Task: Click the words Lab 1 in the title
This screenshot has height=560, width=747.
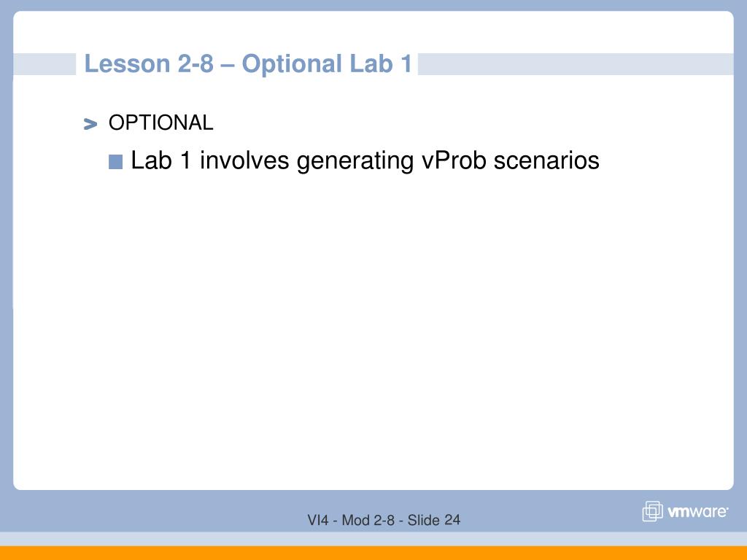Action: (381, 64)
